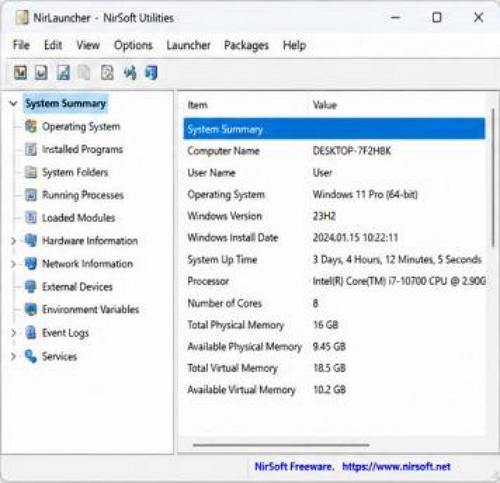
Task: Click the greyed-out copy toolbar icon
Action: tap(84, 73)
